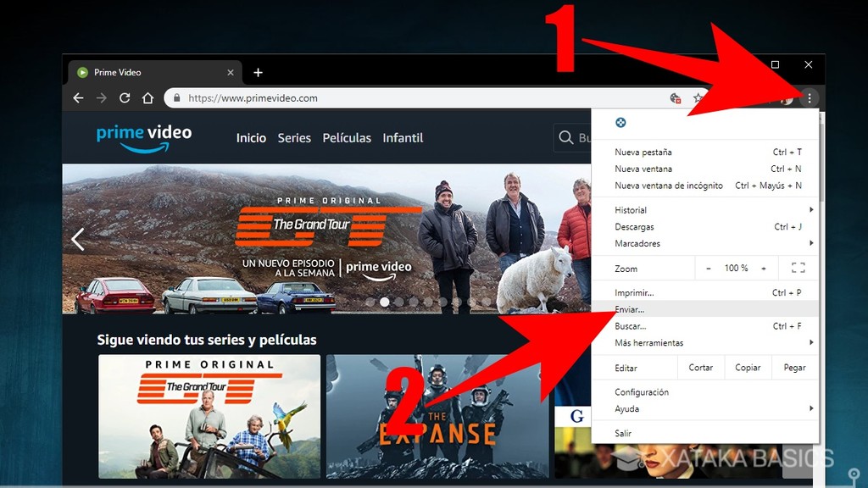Image resolution: width=868 pixels, height=488 pixels.
Task: Click the blocked cookies icon
Action: (675, 99)
